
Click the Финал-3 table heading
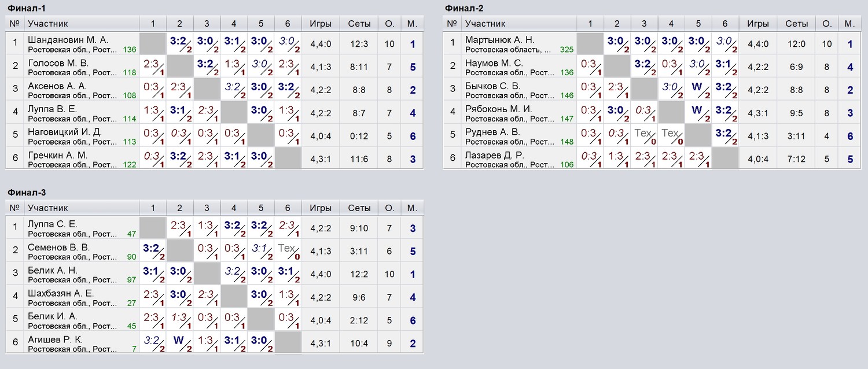[24, 193]
